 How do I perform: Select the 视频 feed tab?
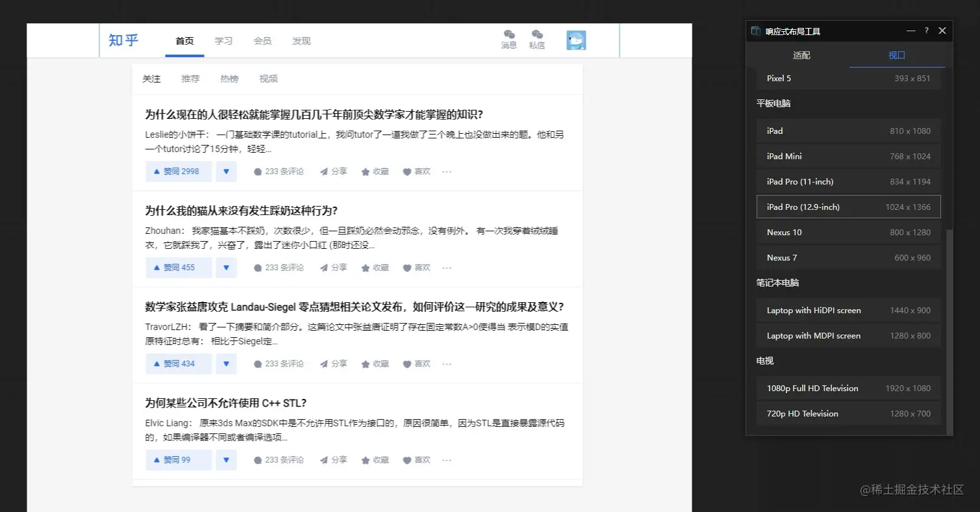coord(268,79)
